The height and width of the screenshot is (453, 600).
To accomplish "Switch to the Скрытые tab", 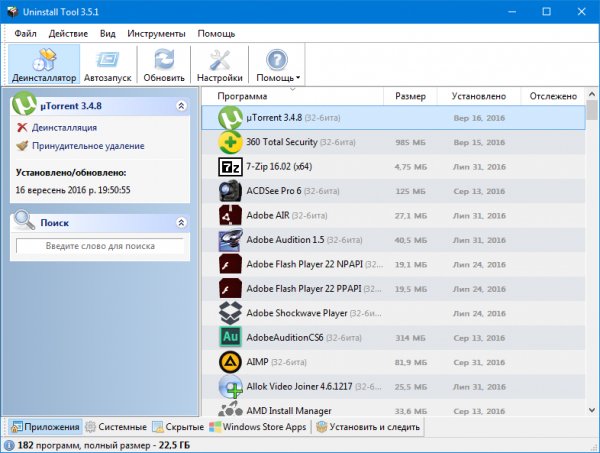I will pos(178,427).
